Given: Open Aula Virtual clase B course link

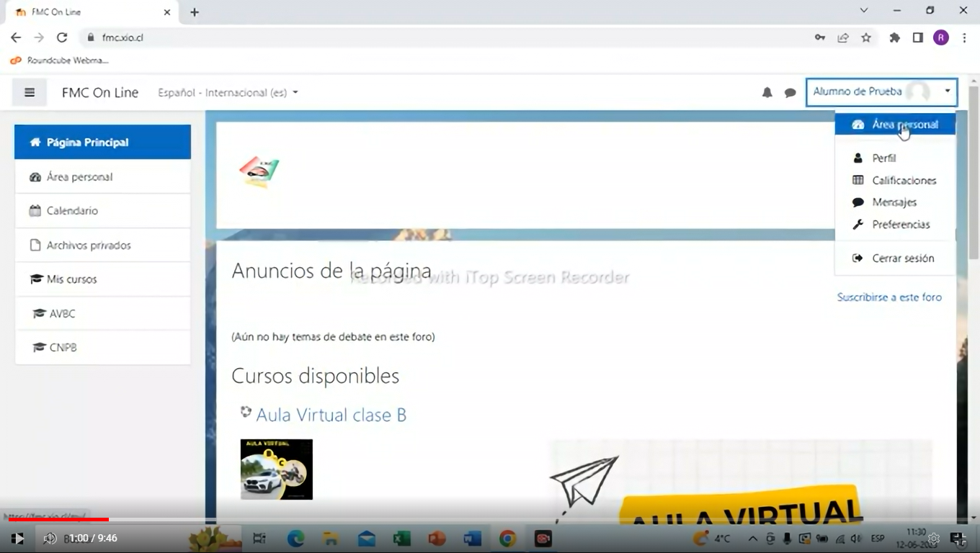Looking at the screenshot, I should 331,415.
